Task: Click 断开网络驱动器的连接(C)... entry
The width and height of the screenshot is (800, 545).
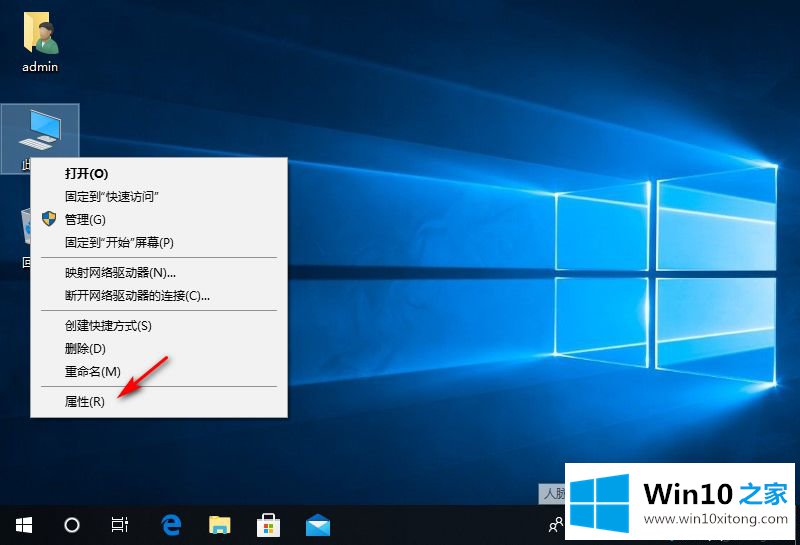Action: pos(137,295)
